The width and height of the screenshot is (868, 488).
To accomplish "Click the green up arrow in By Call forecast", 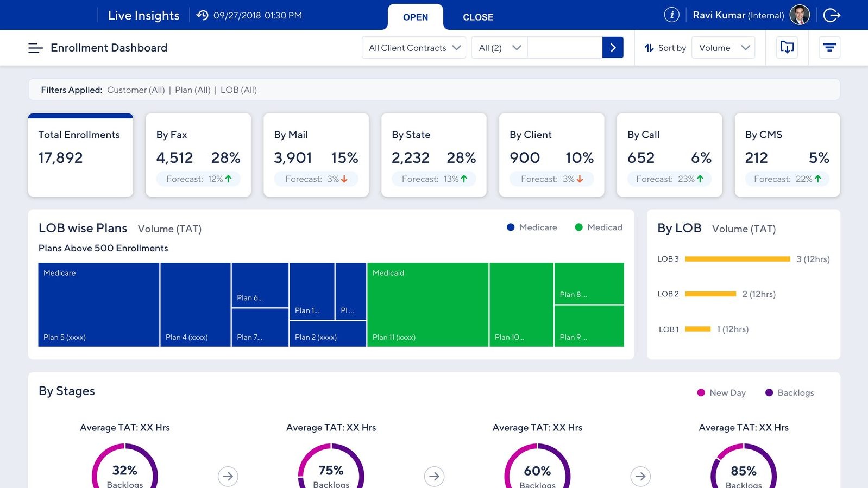I will 700,179.
